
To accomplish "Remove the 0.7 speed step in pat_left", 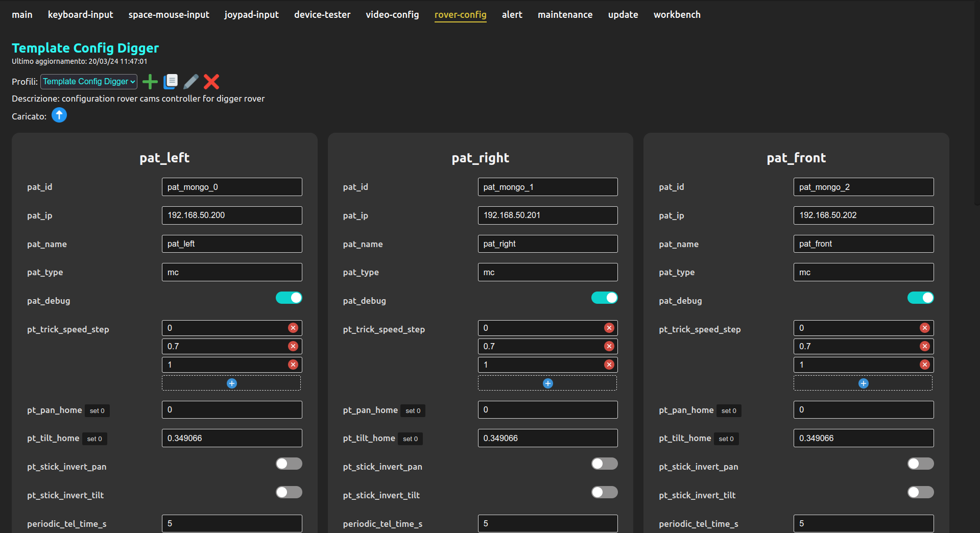I will coord(293,346).
